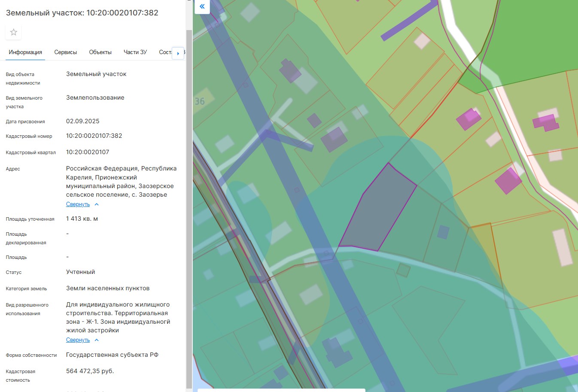Click the map label 36
Screen dimensions: 578x392
click(200, 101)
